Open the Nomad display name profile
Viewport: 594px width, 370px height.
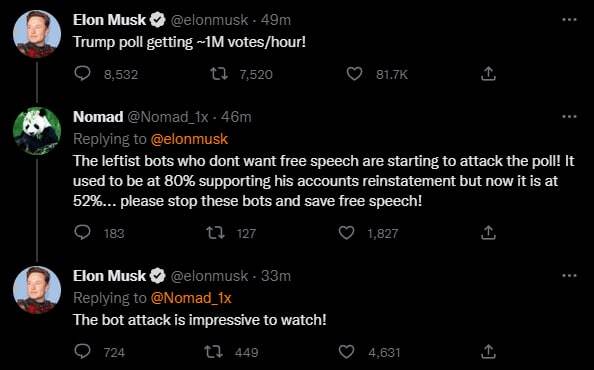coord(98,117)
